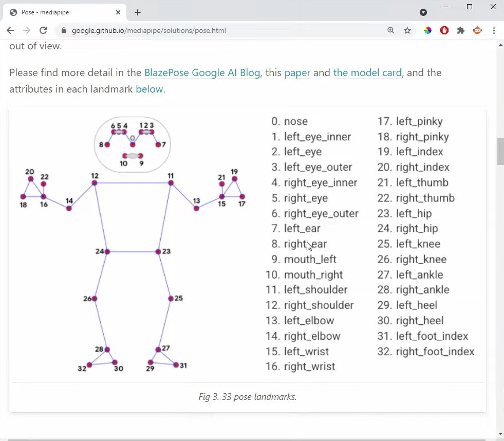The image size is (504, 441).
Task: Minimize the Chrome window
Action: [446, 7]
